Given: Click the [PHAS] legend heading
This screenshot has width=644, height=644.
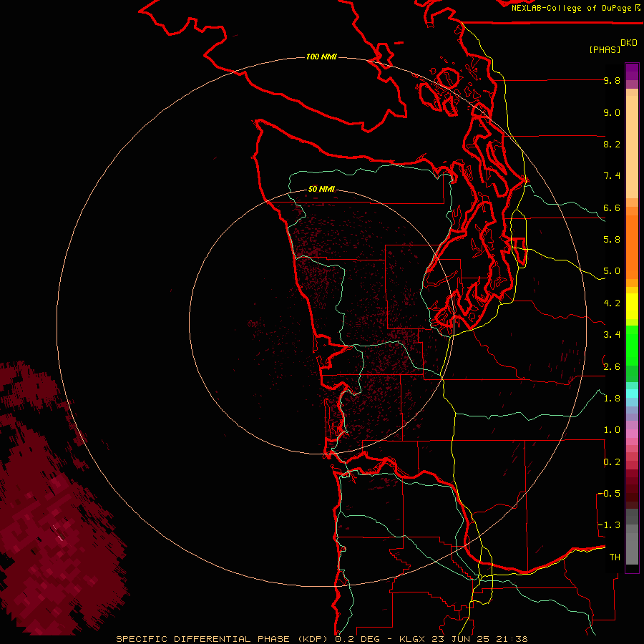Looking at the screenshot, I should click(x=605, y=49).
